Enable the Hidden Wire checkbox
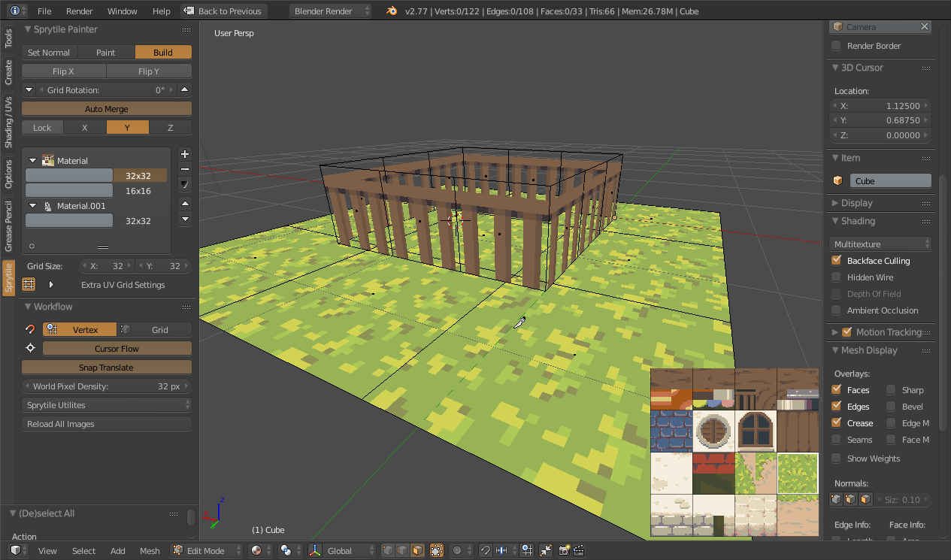 [x=836, y=277]
